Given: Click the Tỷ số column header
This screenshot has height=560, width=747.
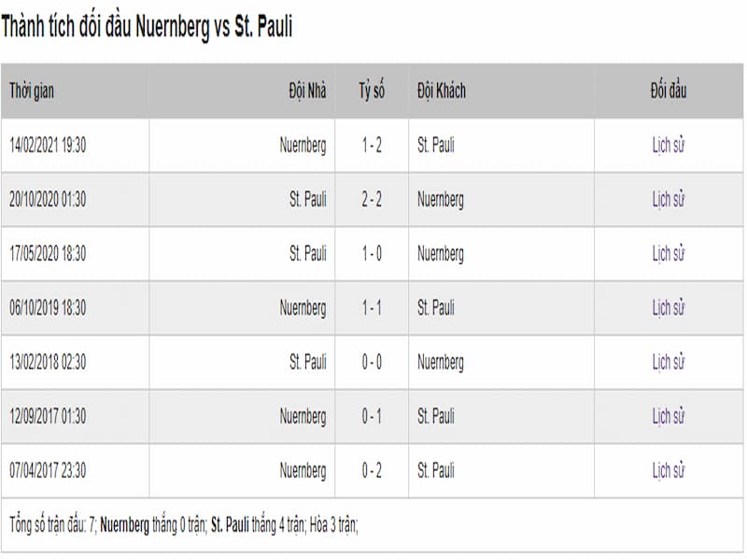Looking at the screenshot, I should click(372, 91).
